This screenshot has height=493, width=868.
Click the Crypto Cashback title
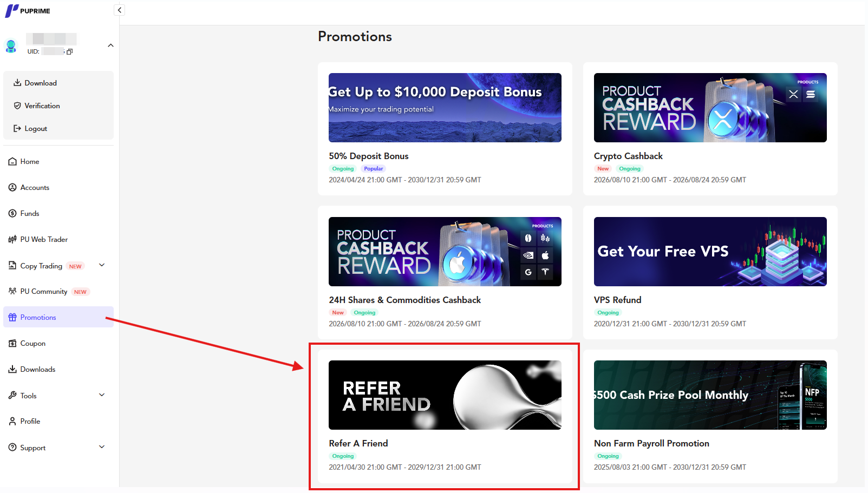[x=628, y=156]
